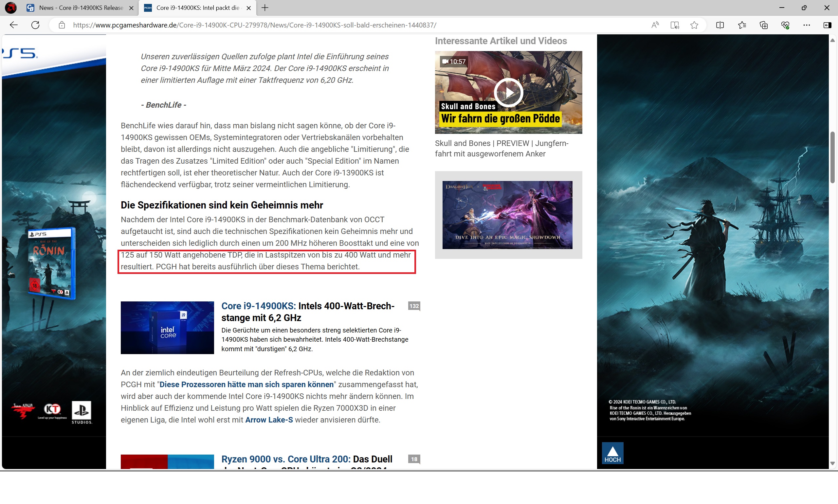This screenshot has height=504, width=838.
Task: Open Collections icon in toolbar
Action: [763, 25]
